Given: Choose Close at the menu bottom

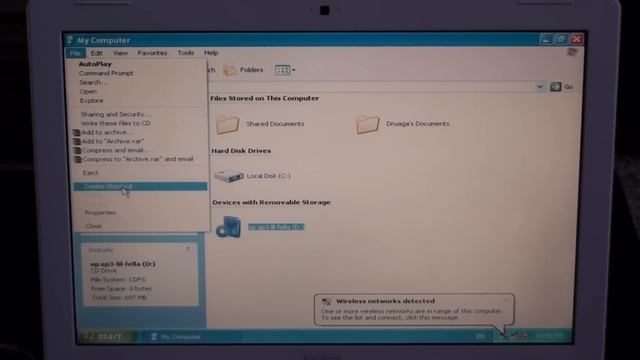Looking at the screenshot, I should coord(93,226).
